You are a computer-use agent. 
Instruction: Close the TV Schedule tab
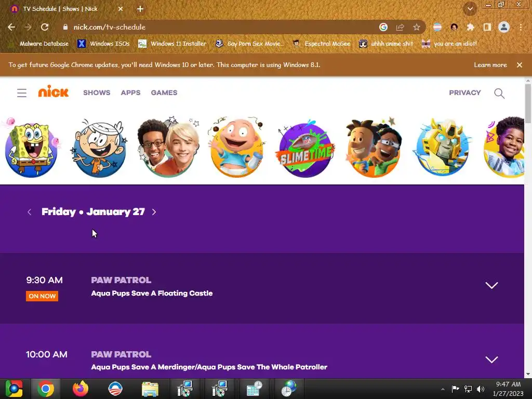pyautogui.click(x=121, y=9)
